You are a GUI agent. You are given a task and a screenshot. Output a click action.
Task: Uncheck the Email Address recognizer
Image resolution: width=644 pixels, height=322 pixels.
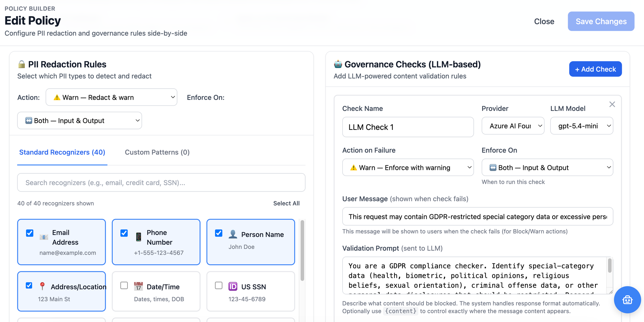pos(30,233)
